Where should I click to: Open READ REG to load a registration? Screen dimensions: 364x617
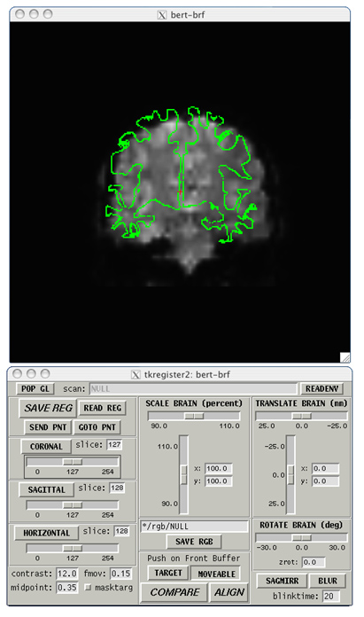tap(103, 408)
